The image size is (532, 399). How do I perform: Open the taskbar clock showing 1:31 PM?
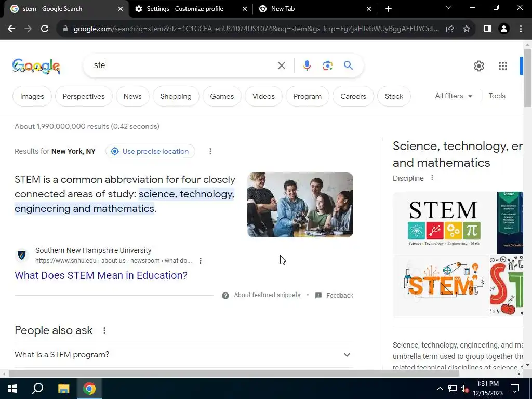coord(488,389)
